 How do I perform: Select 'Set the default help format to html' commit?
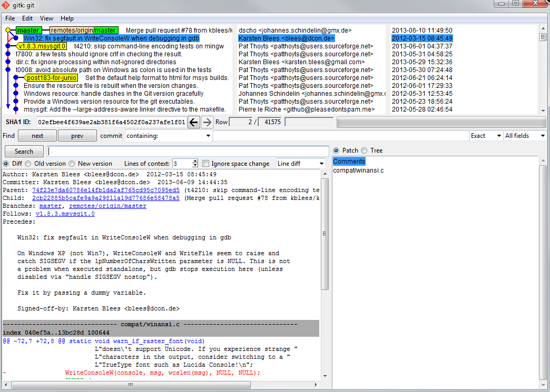click(x=157, y=78)
